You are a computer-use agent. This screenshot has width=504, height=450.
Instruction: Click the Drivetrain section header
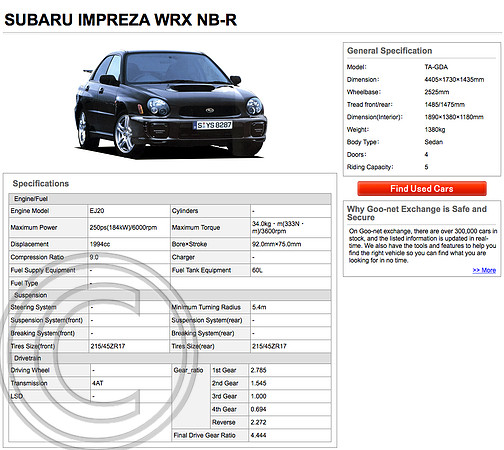27,358
